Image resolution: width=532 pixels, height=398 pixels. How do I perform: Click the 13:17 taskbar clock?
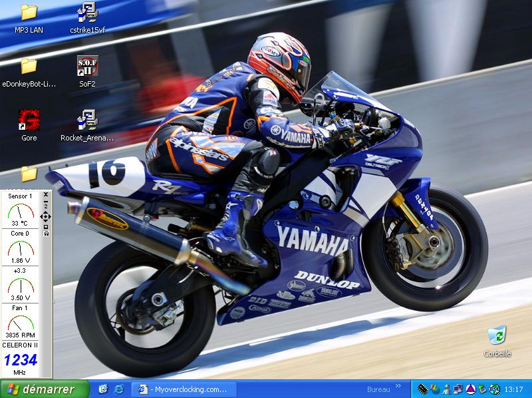[x=513, y=389]
